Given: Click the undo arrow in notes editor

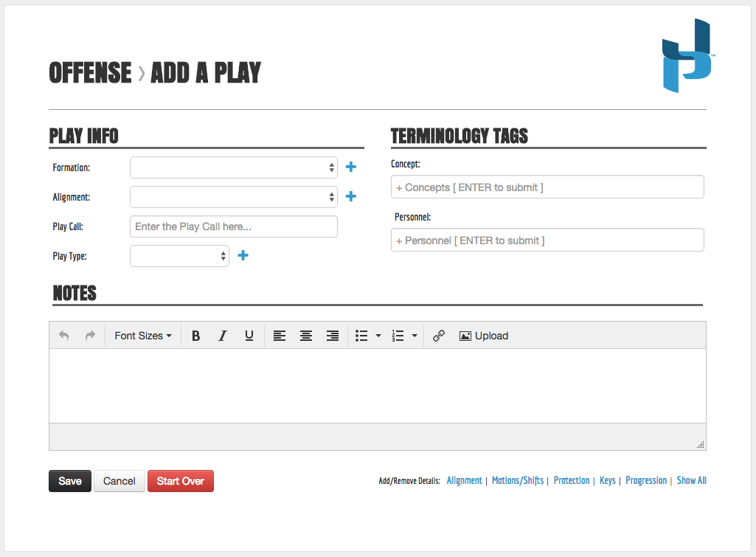Looking at the screenshot, I should [x=64, y=336].
